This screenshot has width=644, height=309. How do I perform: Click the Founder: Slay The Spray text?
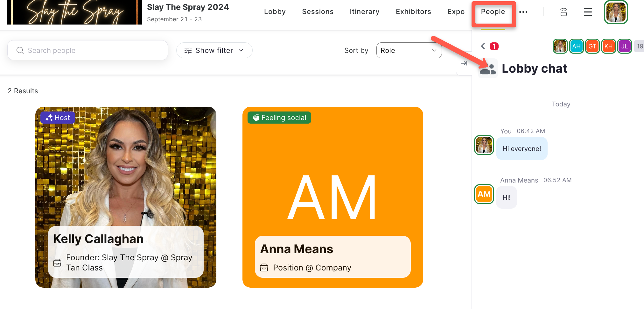(x=129, y=262)
